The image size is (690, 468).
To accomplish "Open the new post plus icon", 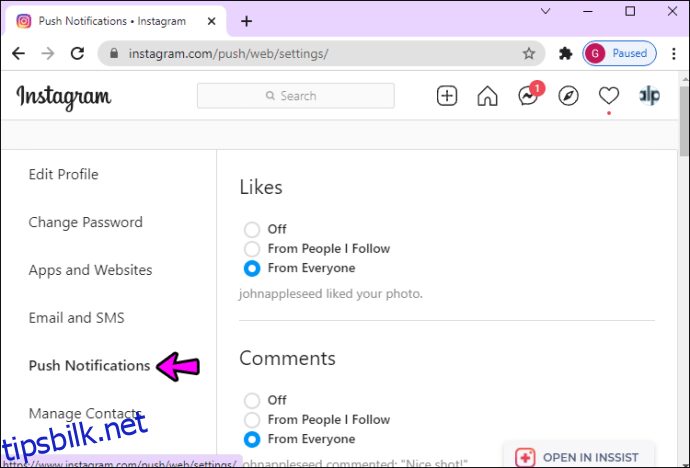I will (x=447, y=96).
